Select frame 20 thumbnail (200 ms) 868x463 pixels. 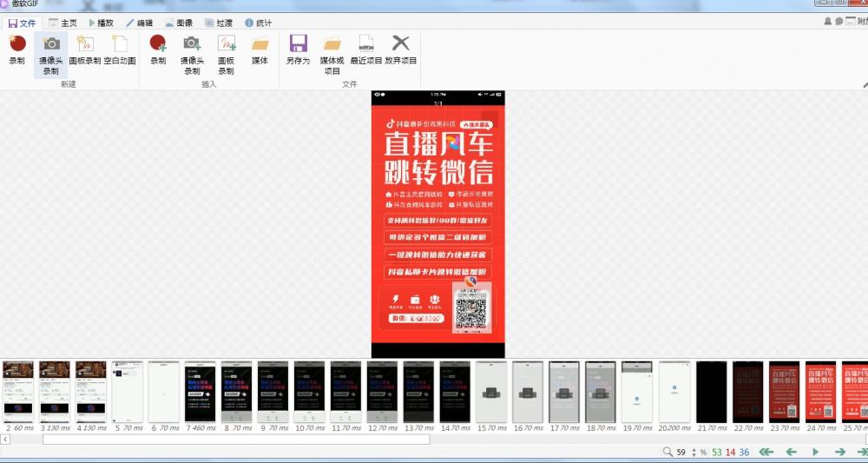point(674,393)
